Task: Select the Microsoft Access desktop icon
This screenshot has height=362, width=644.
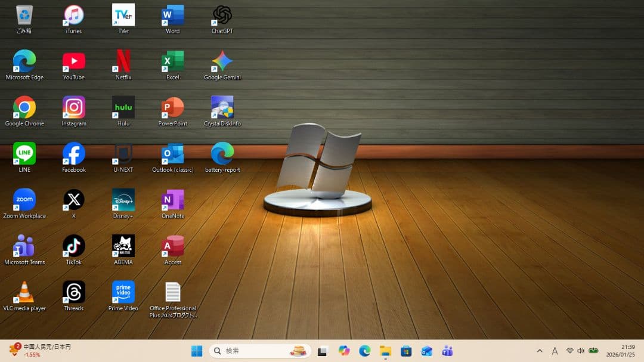Action: (172, 246)
